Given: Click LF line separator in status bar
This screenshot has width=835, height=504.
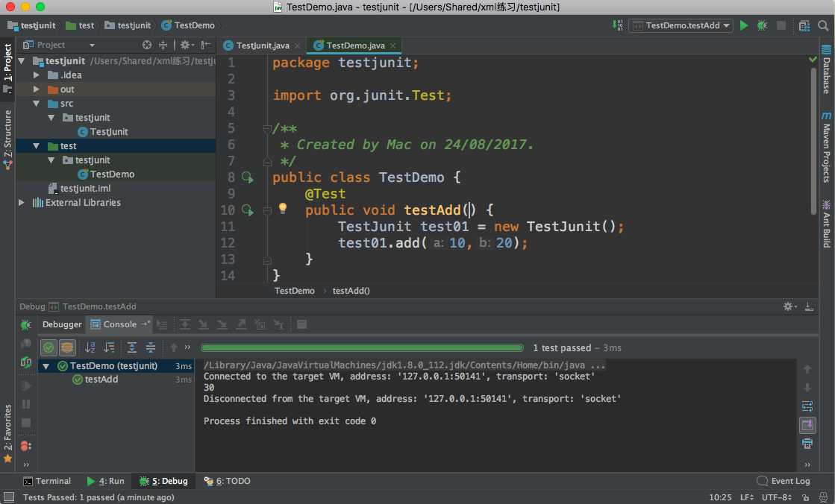Looking at the screenshot, I should click(747, 497).
